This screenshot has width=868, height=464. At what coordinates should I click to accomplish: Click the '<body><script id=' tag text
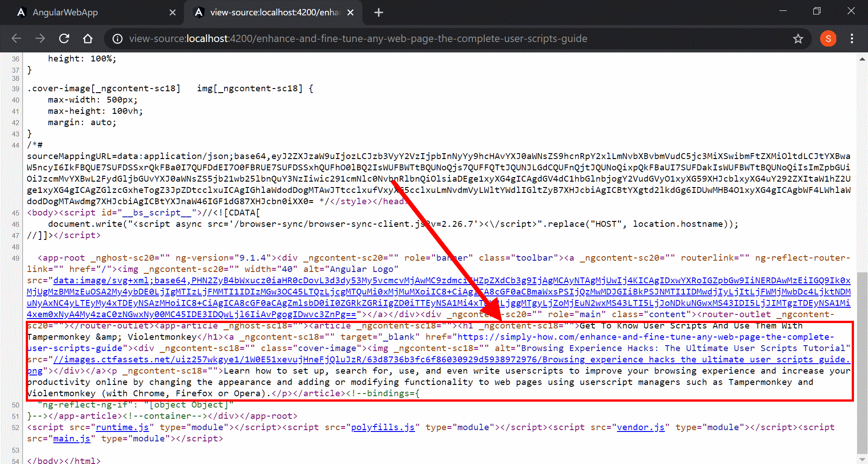[x=75, y=213]
